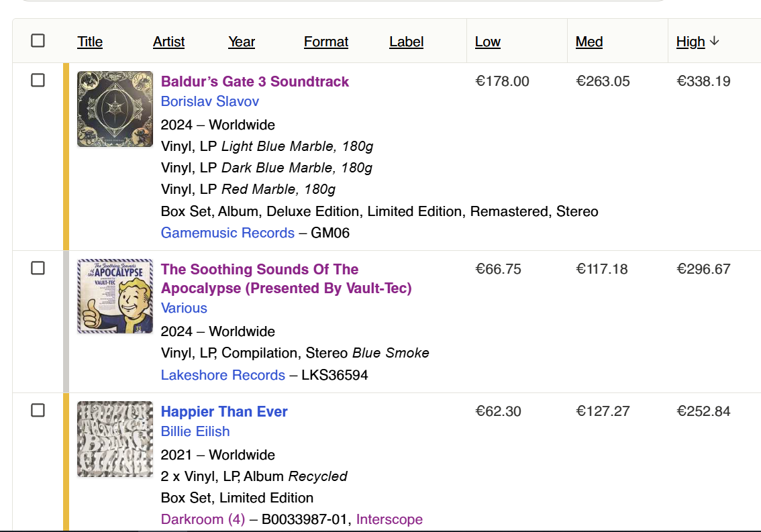Image resolution: width=761 pixels, height=532 pixels.
Task: Sort by the Low price column
Action: 487,42
